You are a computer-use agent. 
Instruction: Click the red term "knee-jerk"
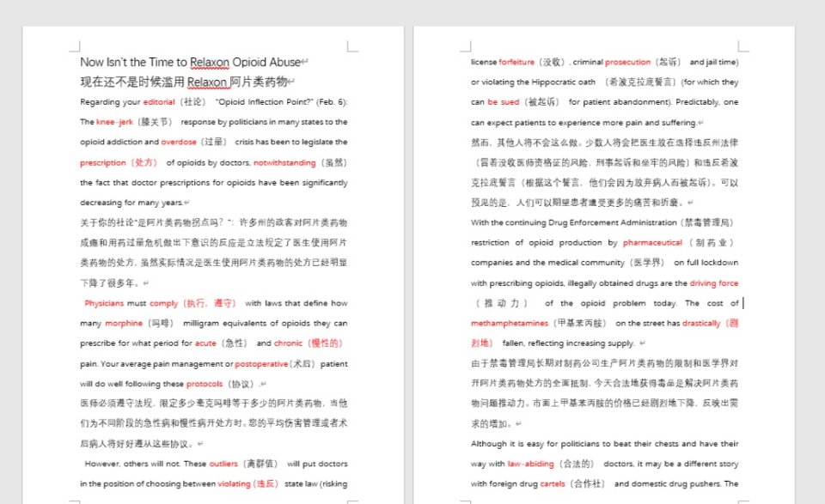coord(113,122)
